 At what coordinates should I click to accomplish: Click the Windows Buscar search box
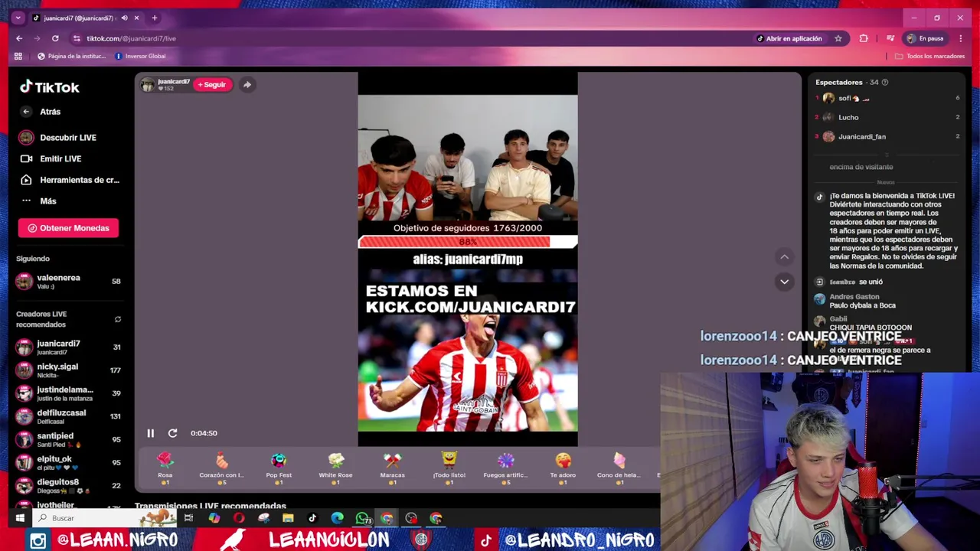[106, 518]
